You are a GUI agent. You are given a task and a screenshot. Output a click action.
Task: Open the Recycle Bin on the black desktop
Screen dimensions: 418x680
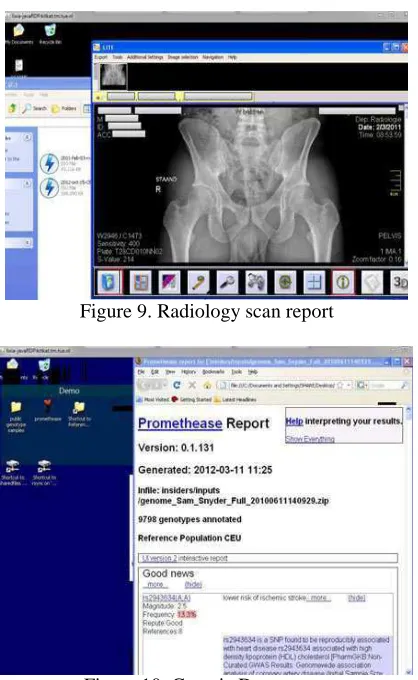[x=50, y=35]
